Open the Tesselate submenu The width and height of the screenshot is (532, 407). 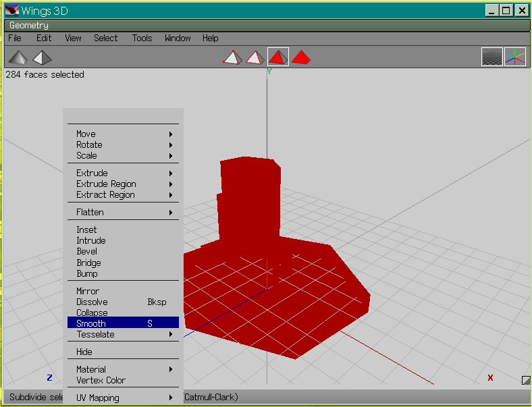(x=123, y=335)
